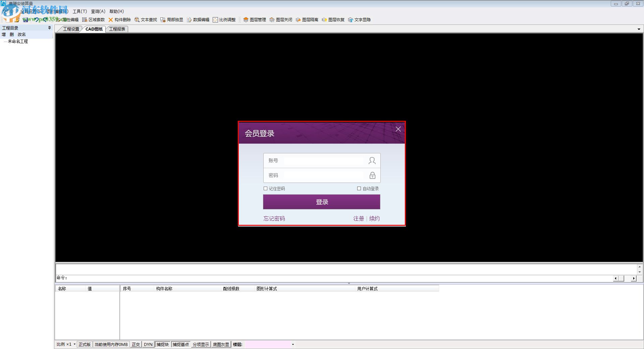Pin the 工程目录 panel
The image size is (644, 349).
pyautogui.click(x=50, y=28)
